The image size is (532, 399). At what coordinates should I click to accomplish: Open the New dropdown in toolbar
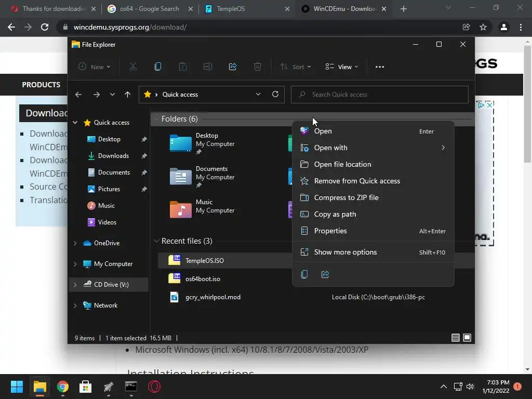(x=95, y=67)
